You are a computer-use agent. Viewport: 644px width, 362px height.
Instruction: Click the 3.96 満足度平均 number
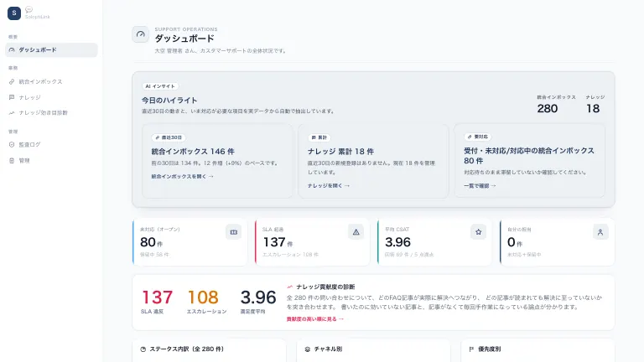258,297
